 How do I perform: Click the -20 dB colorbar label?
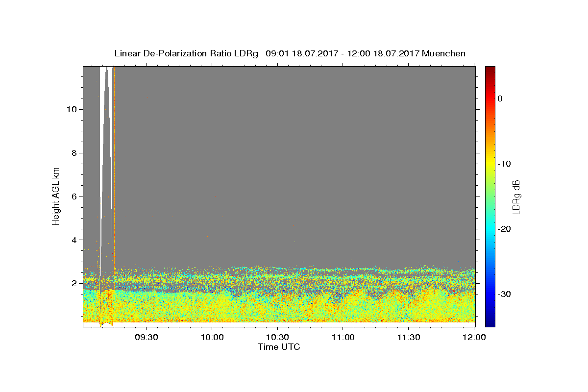pyautogui.click(x=504, y=229)
